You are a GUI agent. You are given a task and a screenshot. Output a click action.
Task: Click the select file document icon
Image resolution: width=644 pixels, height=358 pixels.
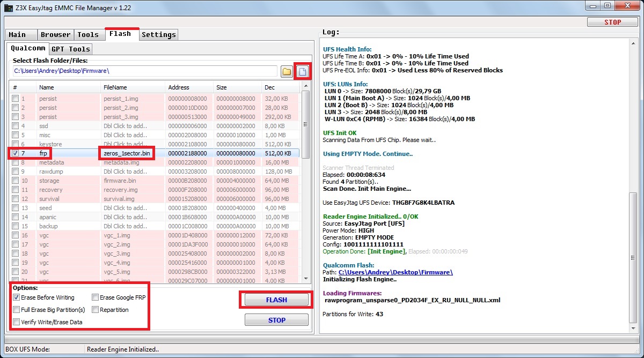(x=303, y=71)
